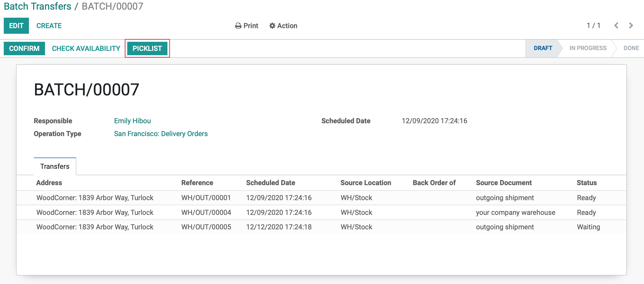This screenshot has height=284, width=644.
Task: Open the Transfers tab
Action: click(55, 166)
